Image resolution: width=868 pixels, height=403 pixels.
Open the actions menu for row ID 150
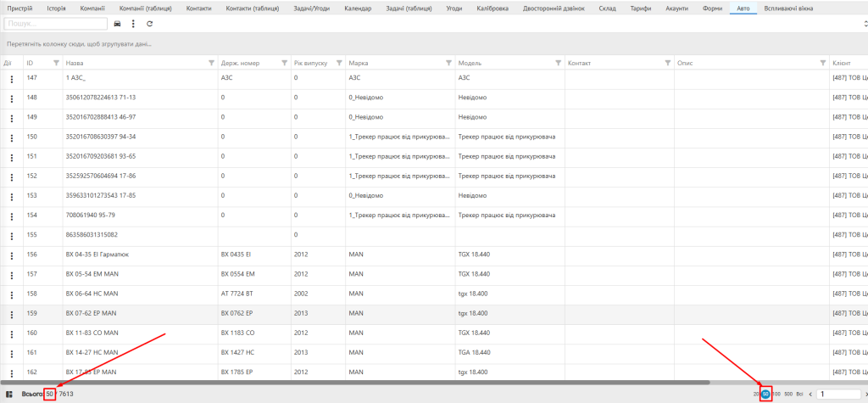(x=12, y=138)
